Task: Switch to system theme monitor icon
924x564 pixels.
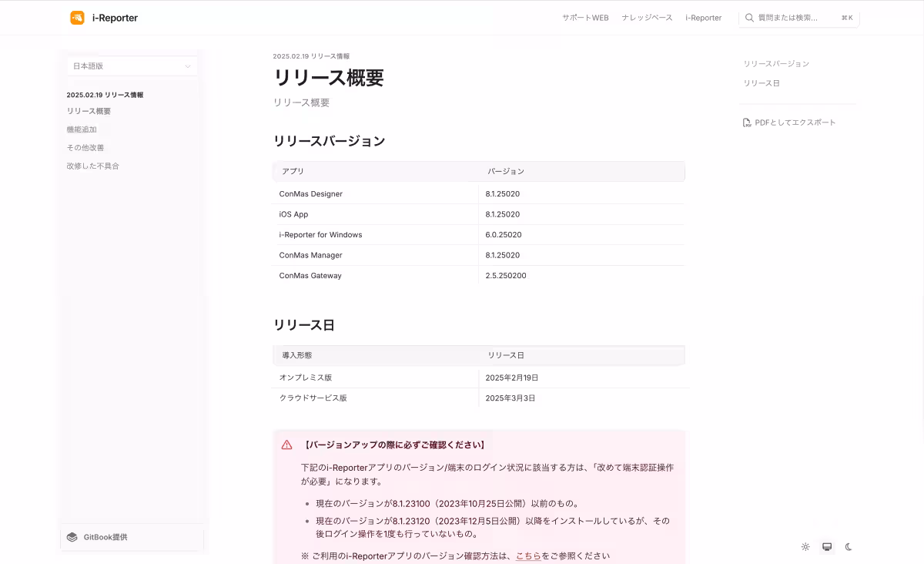Action: tap(827, 547)
